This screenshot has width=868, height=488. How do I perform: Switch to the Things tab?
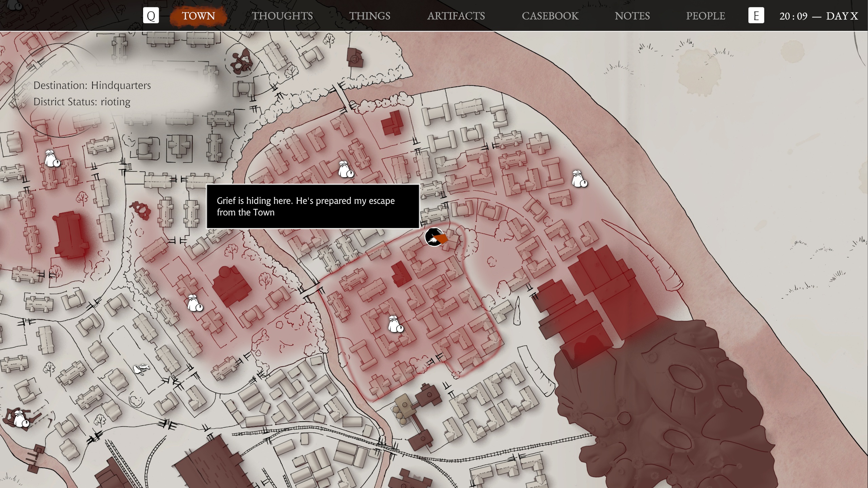pos(369,16)
